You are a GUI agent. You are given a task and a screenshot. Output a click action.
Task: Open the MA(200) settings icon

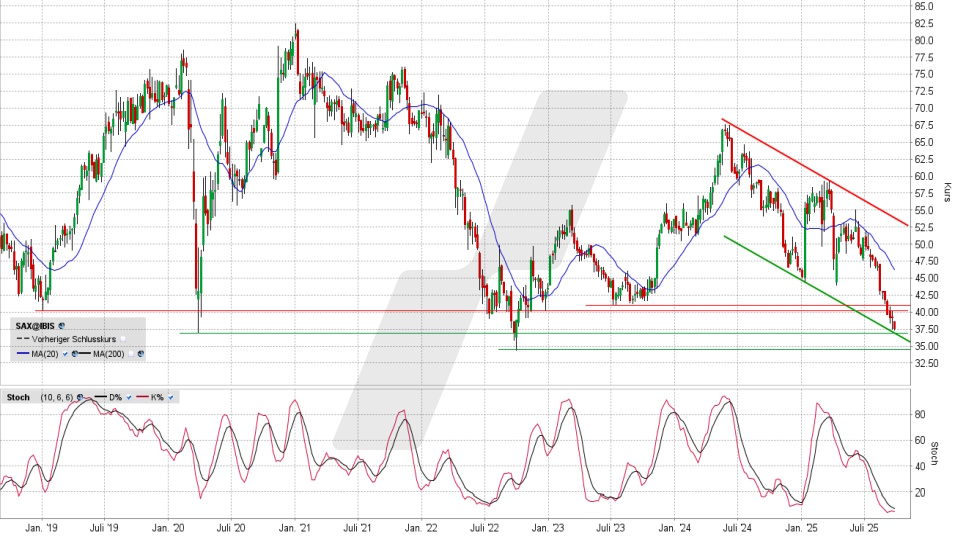[x=141, y=354]
